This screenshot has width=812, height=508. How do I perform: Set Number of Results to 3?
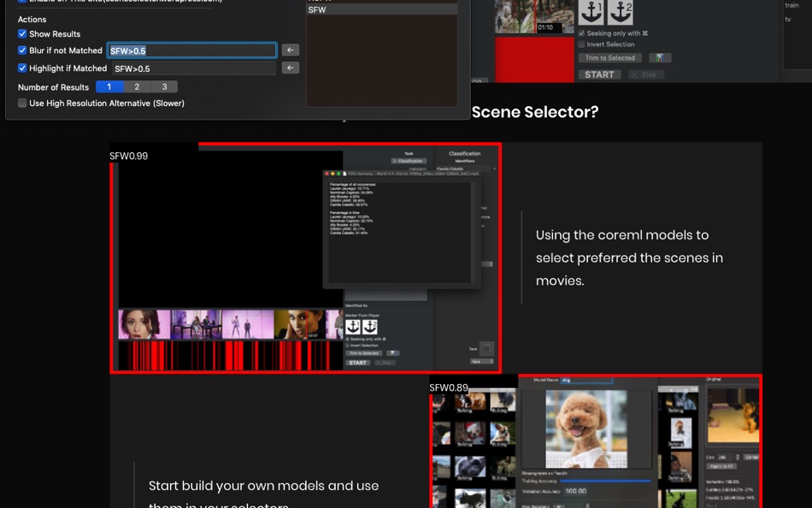(164, 86)
